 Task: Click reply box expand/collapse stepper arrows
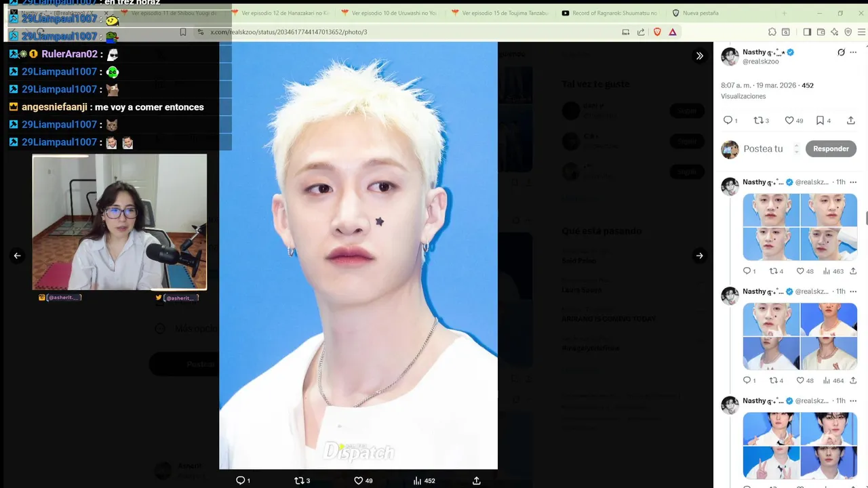(x=797, y=148)
